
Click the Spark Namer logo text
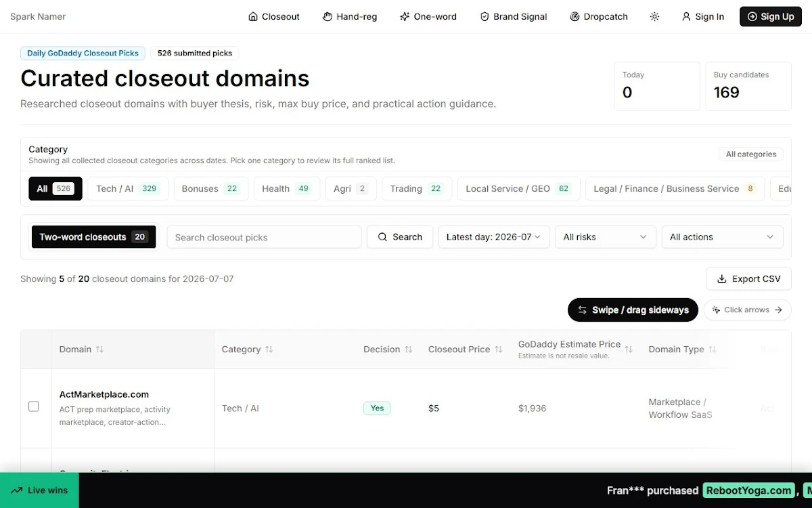coord(38,16)
